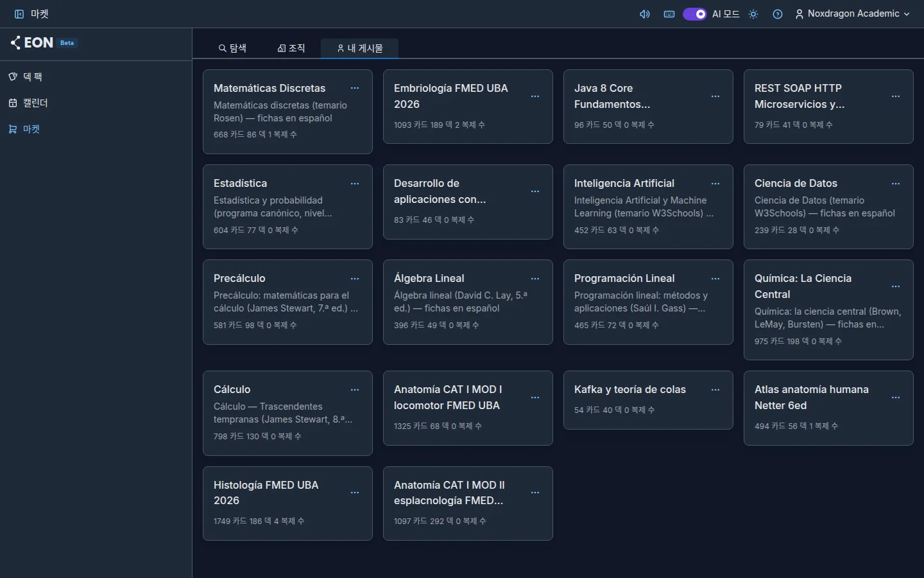The height and width of the screenshot is (578, 924).
Task: Open options menu for REST SOAP HTTP Microservicios
Action: point(896,96)
